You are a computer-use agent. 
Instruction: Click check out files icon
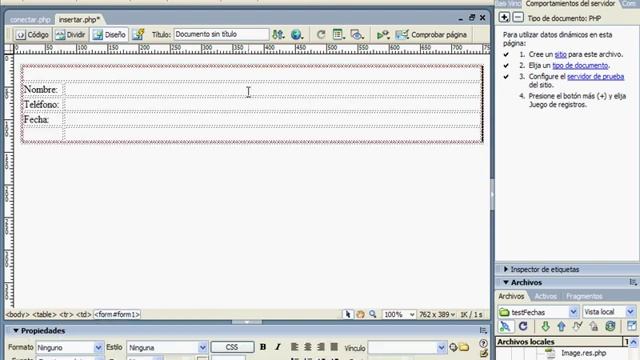(x=577, y=327)
